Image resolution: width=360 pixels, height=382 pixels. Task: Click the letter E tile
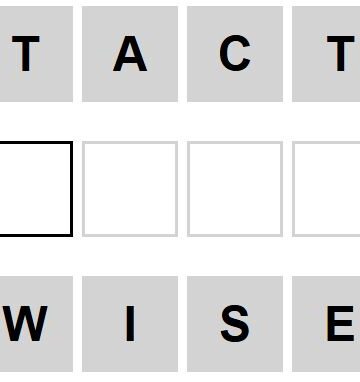[x=326, y=324]
